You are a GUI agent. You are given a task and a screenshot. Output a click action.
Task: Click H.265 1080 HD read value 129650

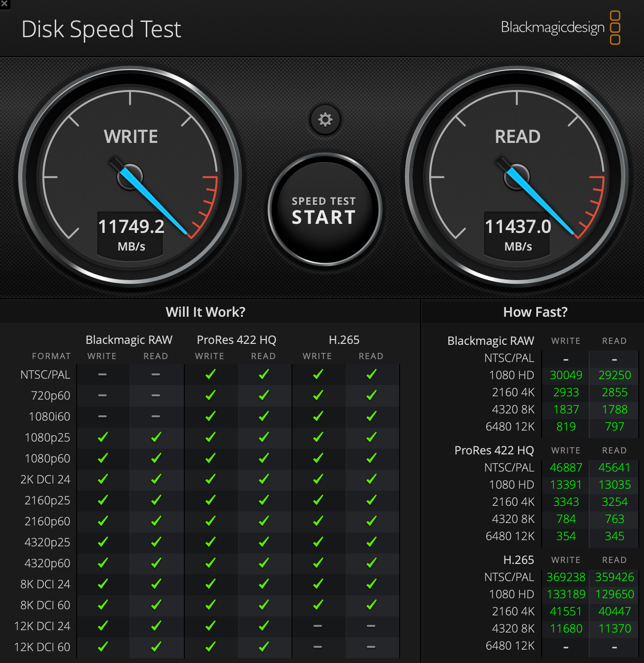click(x=614, y=594)
